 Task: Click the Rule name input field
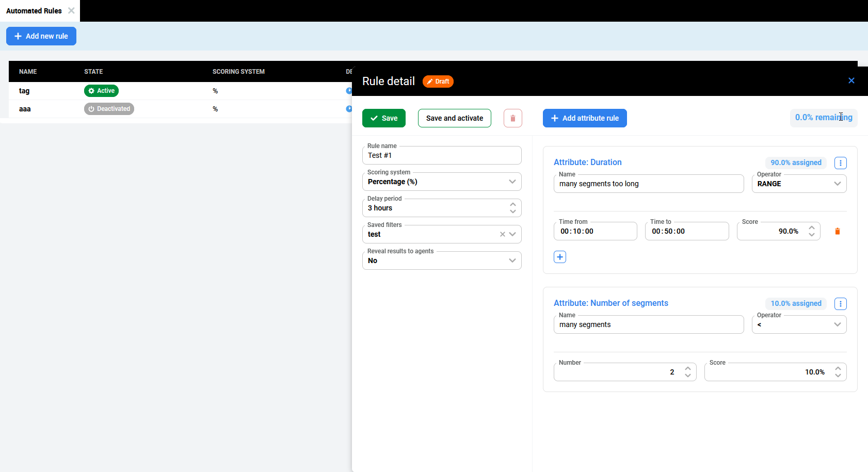point(441,155)
